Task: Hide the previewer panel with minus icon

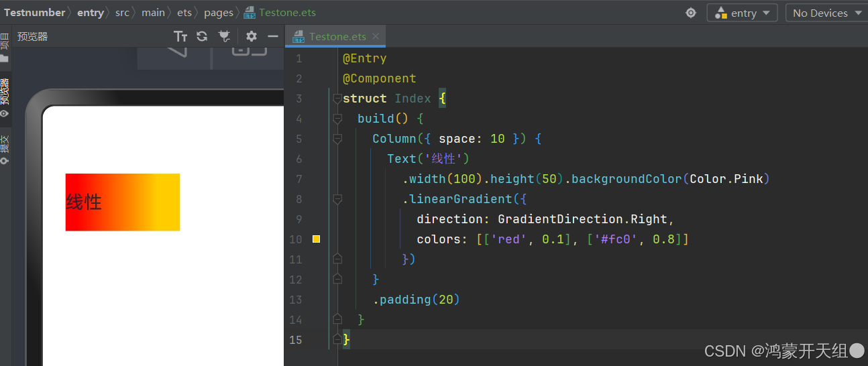Action: click(272, 36)
